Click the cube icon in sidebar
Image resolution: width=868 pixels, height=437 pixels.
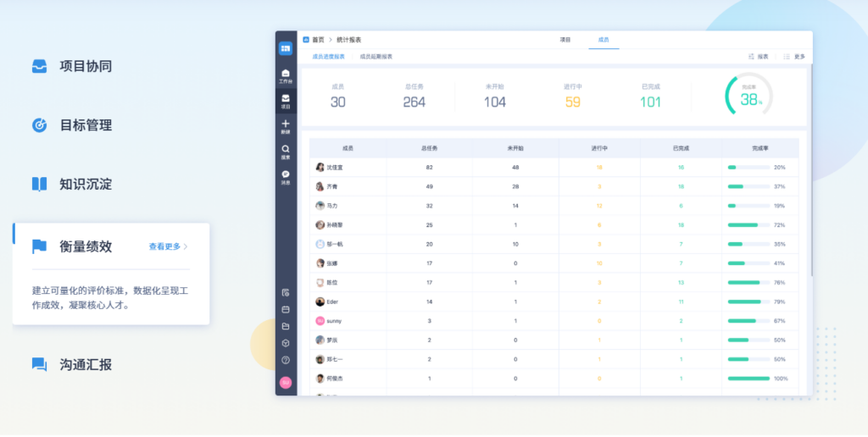click(x=286, y=343)
